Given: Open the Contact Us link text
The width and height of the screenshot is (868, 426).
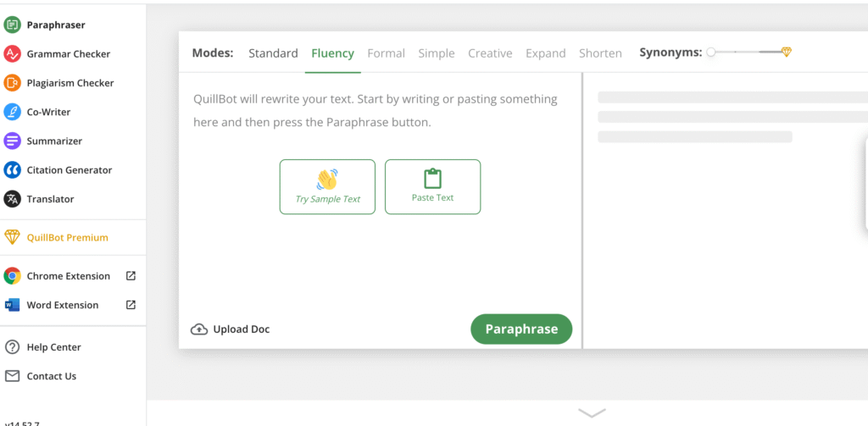Looking at the screenshot, I should [x=52, y=376].
